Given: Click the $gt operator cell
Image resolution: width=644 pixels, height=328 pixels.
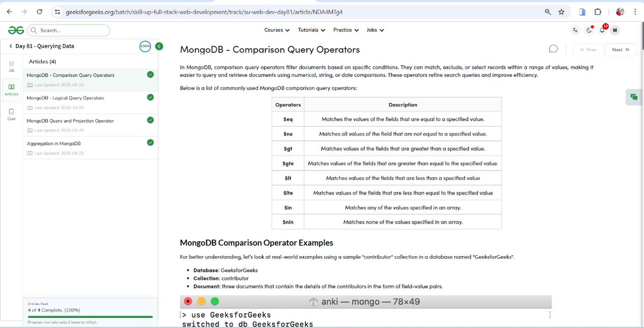Looking at the screenshot, I should pyautogui.click(x=288, y=148).
